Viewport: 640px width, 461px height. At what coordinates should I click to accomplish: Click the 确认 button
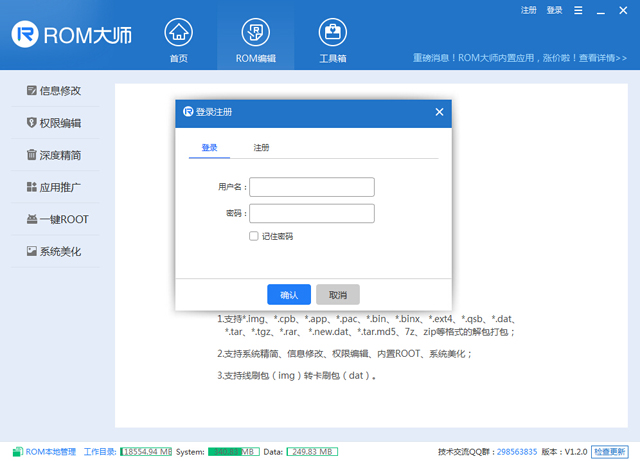point(289,295)
